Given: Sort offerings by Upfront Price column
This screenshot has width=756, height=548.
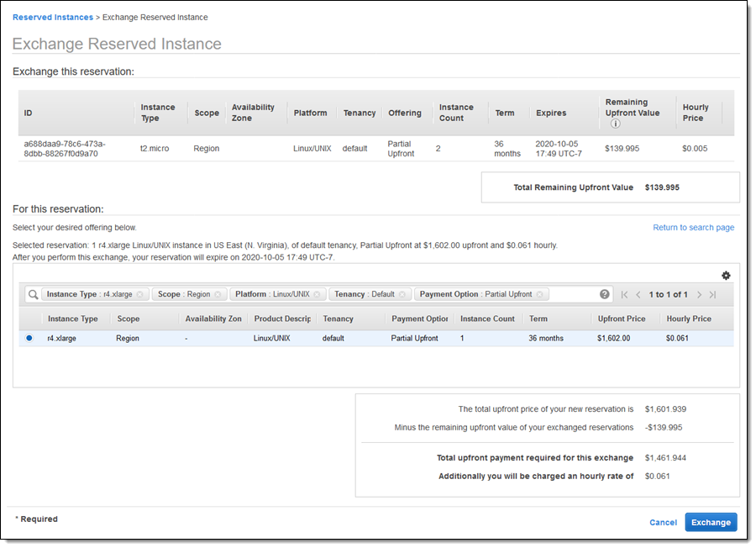Looking at the screenshot, I should [x=622, y=319].
